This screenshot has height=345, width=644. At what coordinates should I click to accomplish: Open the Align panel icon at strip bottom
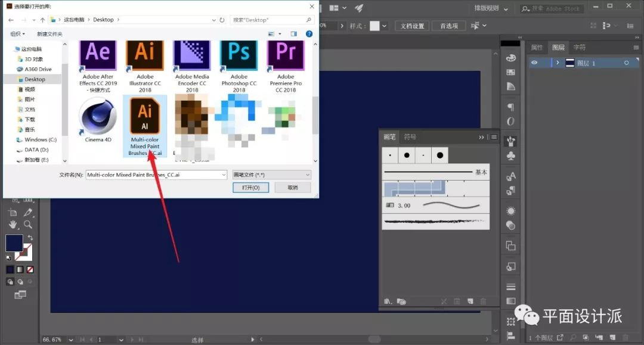511,335
